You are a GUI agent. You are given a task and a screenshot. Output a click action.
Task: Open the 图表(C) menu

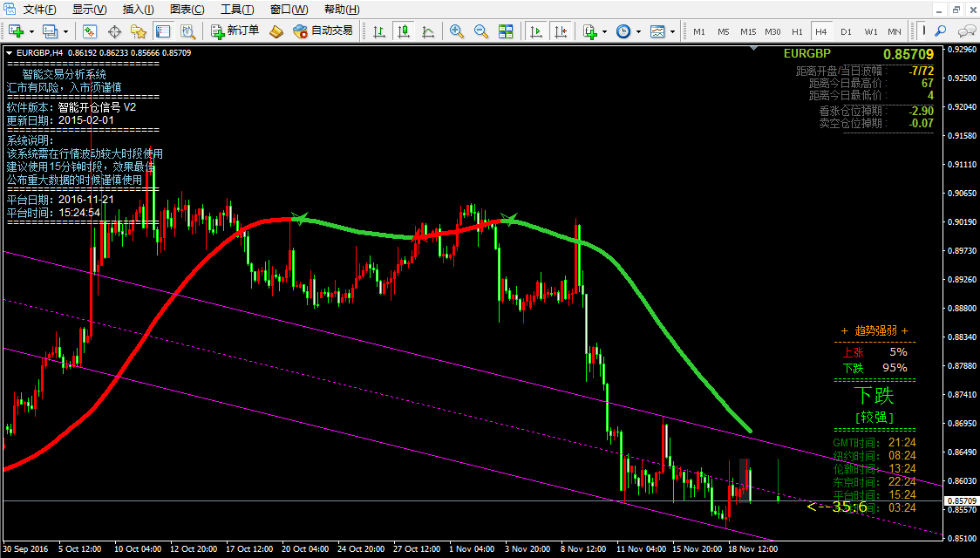187,10
